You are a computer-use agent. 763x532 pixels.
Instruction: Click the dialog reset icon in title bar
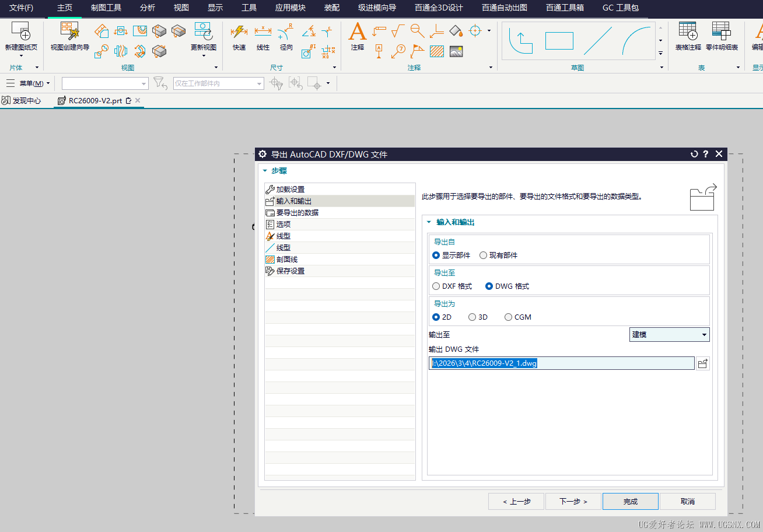tap(694, 154)
